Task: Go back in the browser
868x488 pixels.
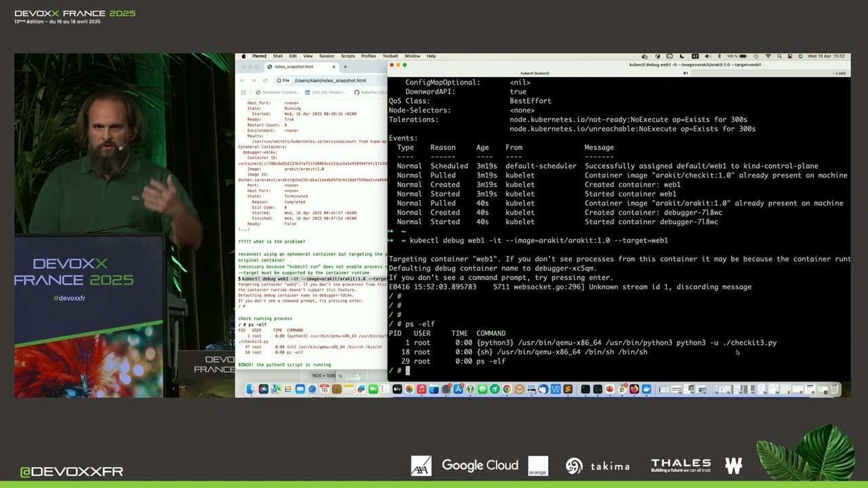Action: (242, 81)
